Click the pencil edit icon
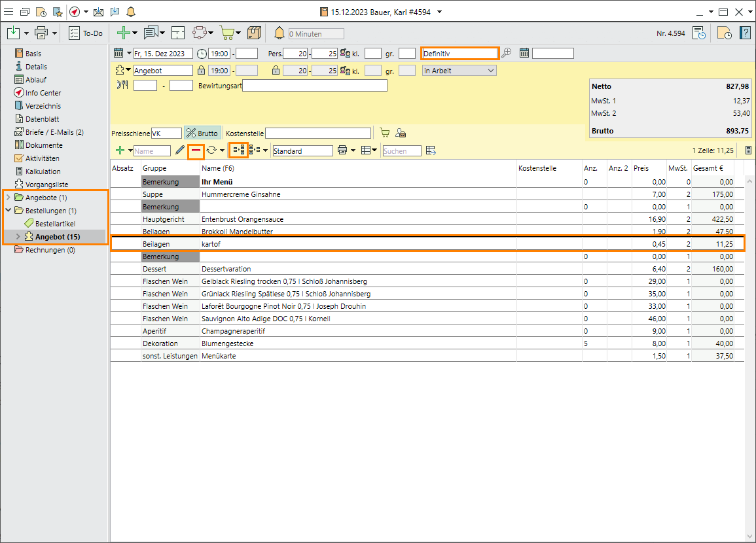 click(180, 150)
